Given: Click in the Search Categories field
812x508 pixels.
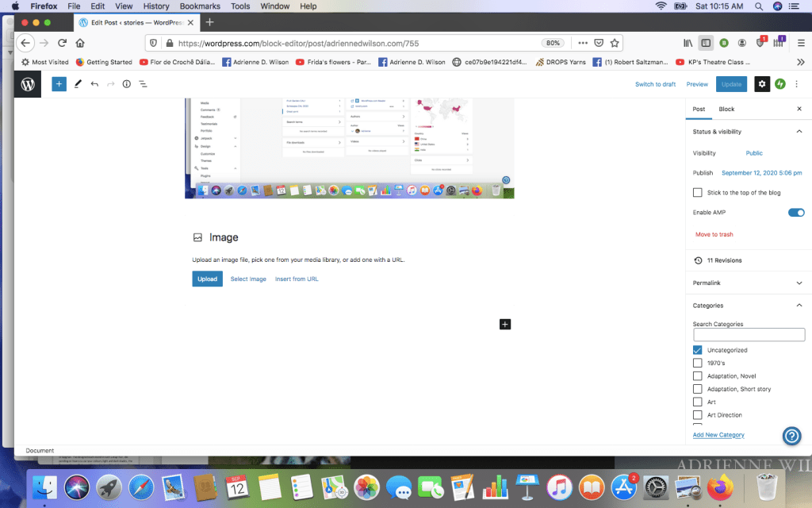Looking at the screenshot, I should pyautogui.click(x=749, y=335).
